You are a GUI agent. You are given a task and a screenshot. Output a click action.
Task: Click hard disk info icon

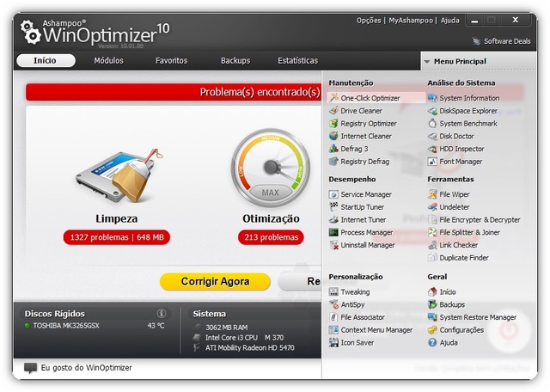point(162,313)
